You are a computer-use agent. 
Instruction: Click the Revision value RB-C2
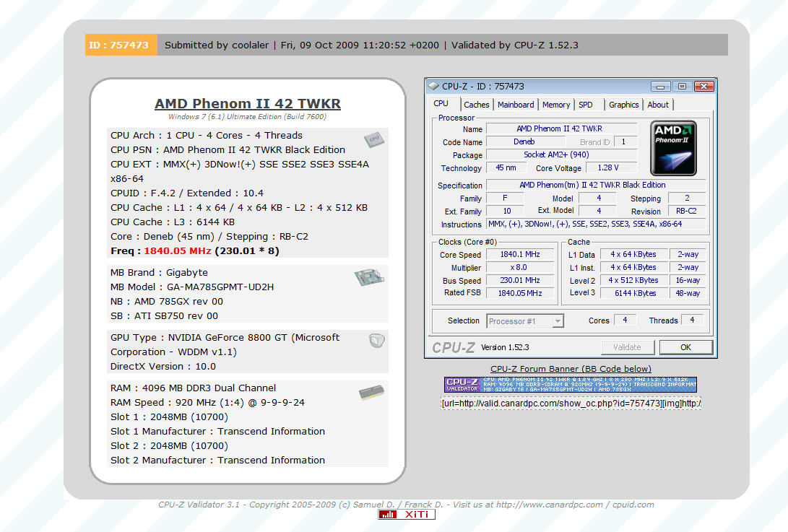click(686, 211)
